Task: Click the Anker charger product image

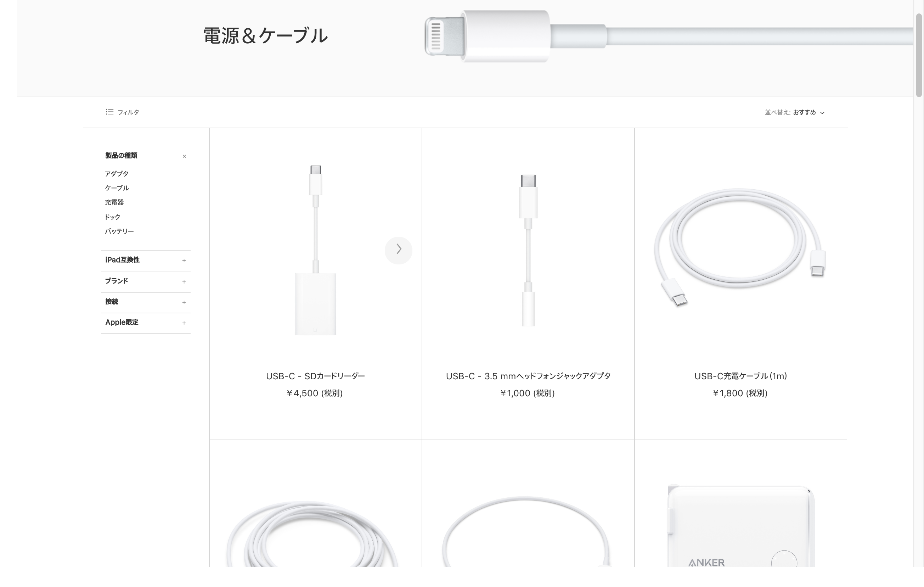Action: click(x=740, y=526)
